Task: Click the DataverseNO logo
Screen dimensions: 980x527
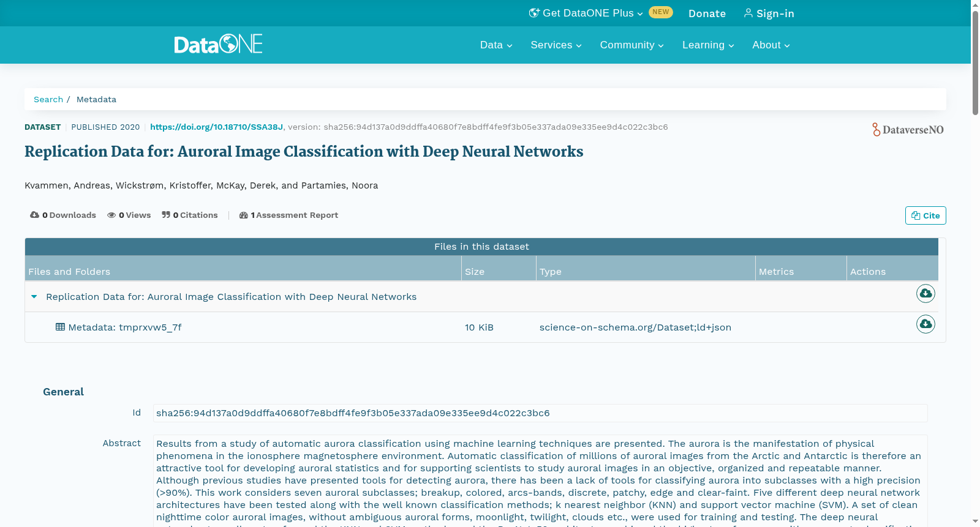Action: [908, 129]
